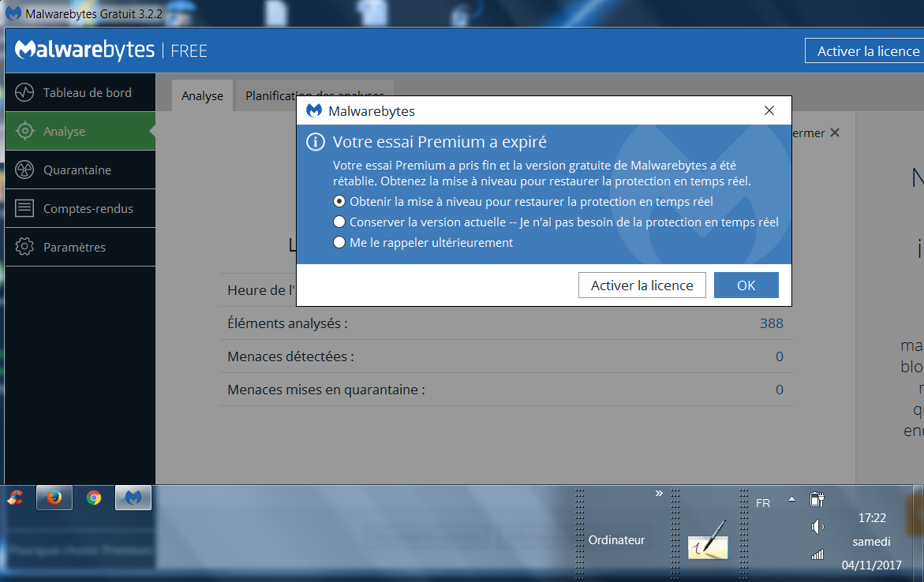Switch to the Analyse tab
The image size is (924, 582).
pyautogui.click(x=202, y=95)
